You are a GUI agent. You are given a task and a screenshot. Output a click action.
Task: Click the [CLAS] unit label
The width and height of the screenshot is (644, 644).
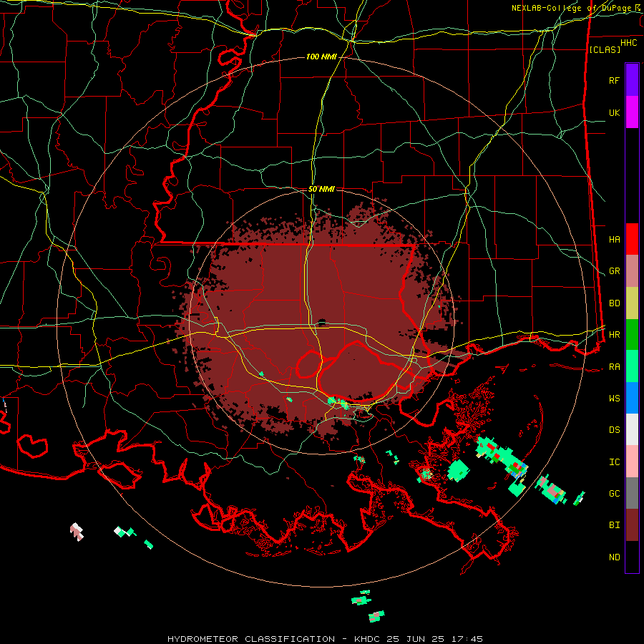[605, 49]
